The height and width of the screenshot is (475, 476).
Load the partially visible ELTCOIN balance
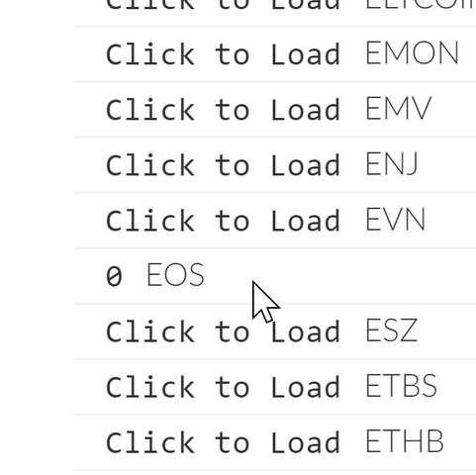(223, 5)
